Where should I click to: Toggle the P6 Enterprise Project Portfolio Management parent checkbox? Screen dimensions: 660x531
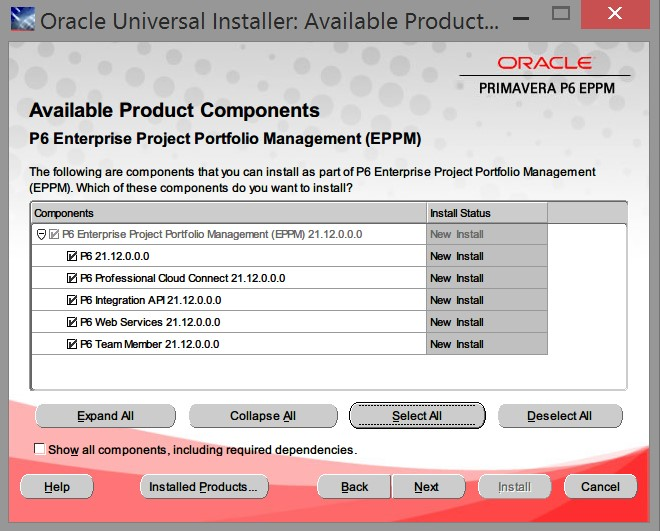[x=54, y=234]
